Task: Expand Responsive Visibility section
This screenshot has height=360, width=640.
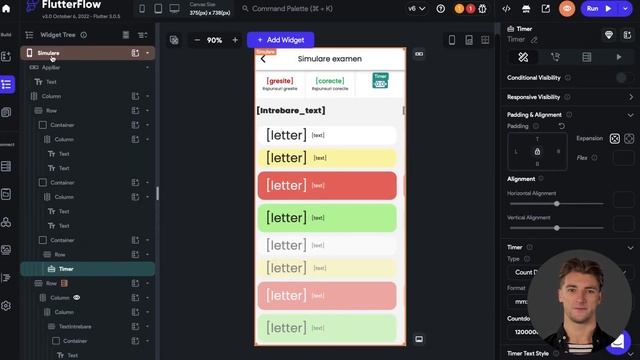Action: 631,97
